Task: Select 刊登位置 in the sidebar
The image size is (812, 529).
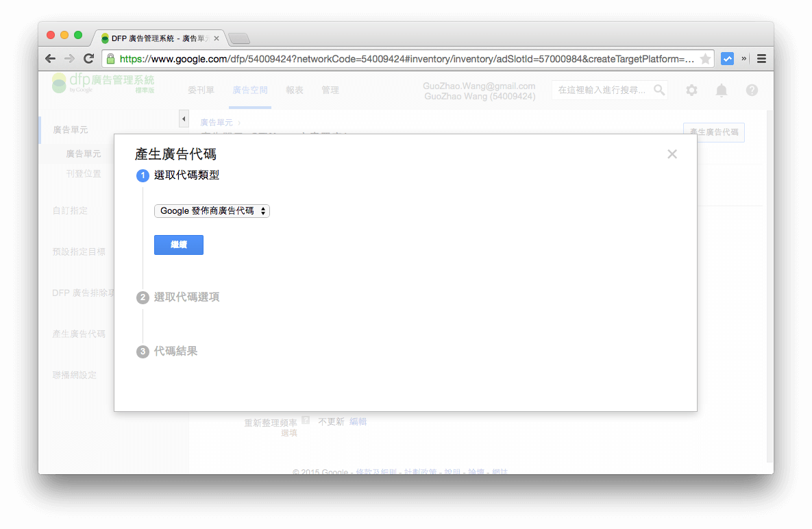Action: point(84,173)
